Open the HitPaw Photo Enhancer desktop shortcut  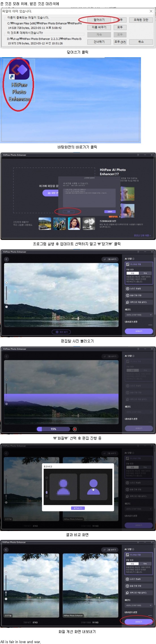click(x=19, y=81)
